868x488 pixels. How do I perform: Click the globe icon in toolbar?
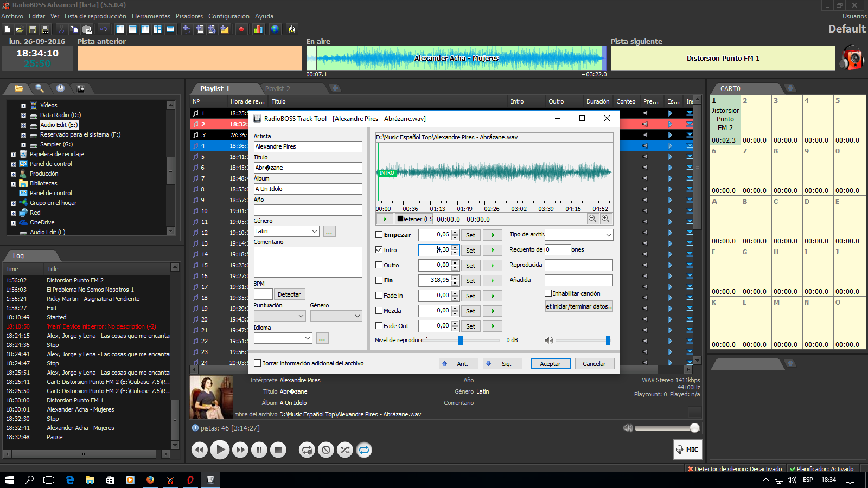coord(275,29)
